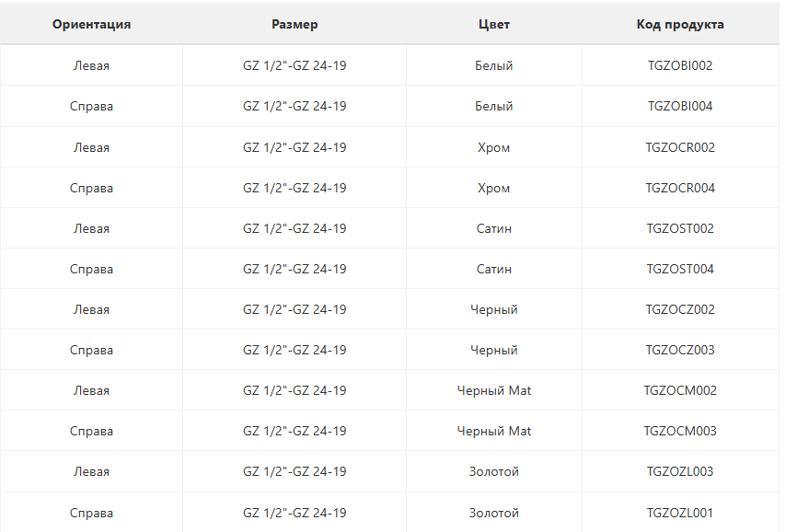
Task: Click product code TGZOCZ003
Action: tap(680, 350)
